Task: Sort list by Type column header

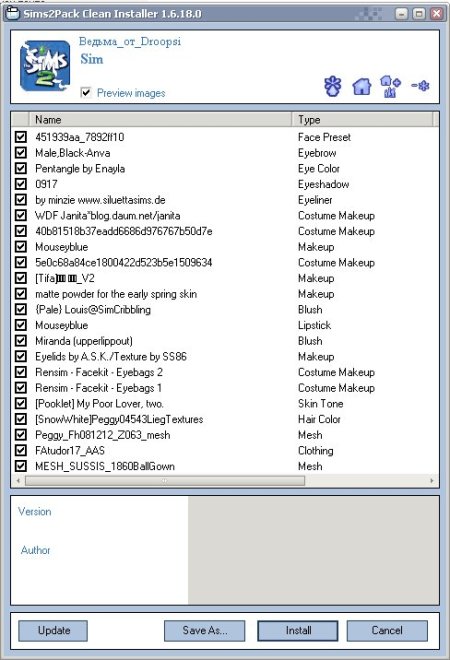Action: pyautogui.click(x=362, y=120)
